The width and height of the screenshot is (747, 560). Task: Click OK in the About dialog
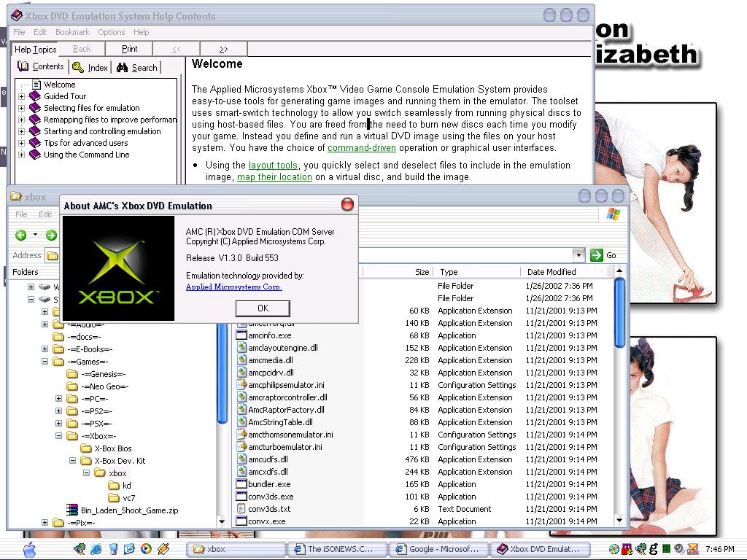click(263, 308)
